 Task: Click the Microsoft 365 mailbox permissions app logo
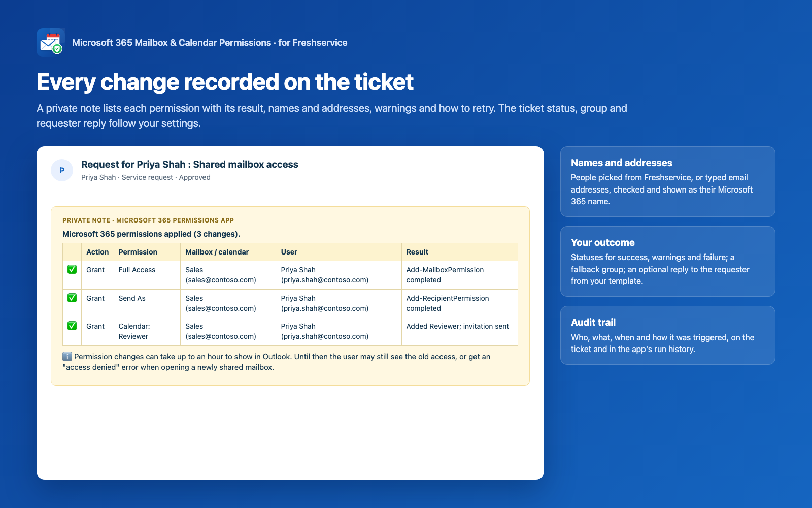pos(51,42)
